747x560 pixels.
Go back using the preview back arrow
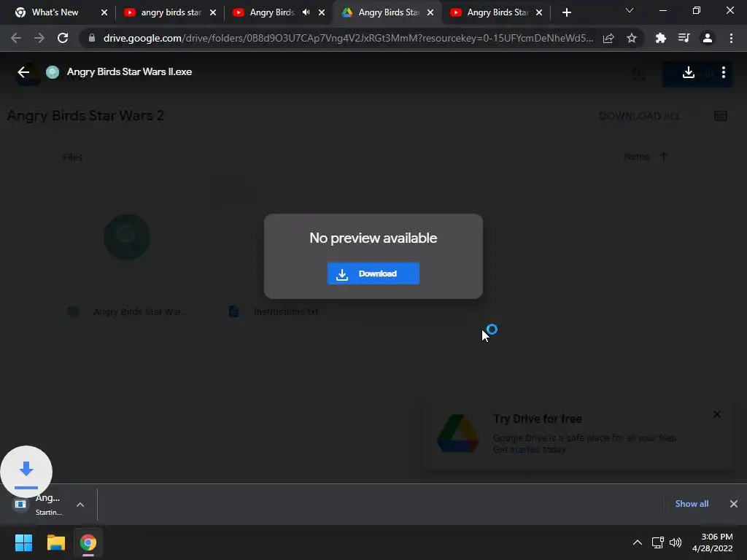tap(23, 72)
